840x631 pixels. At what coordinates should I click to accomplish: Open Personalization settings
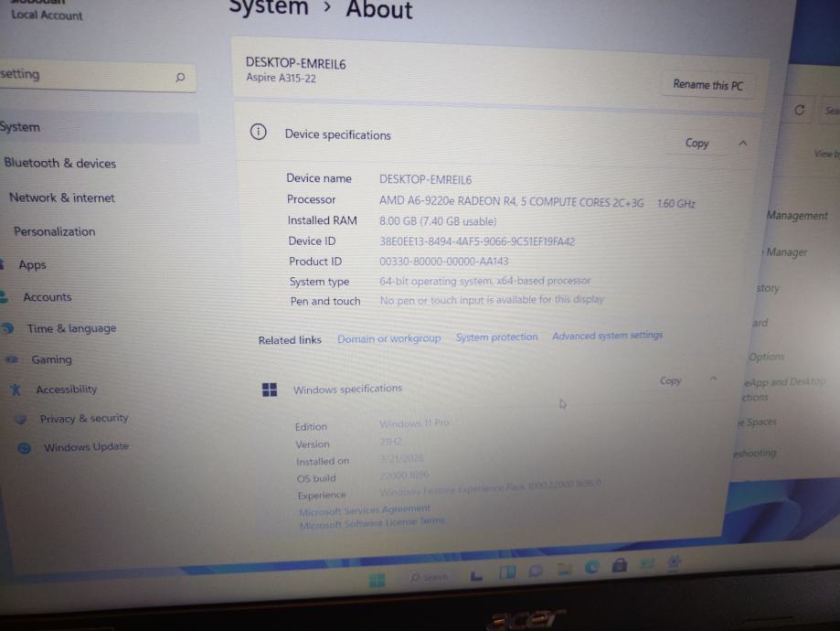point(54,231)
